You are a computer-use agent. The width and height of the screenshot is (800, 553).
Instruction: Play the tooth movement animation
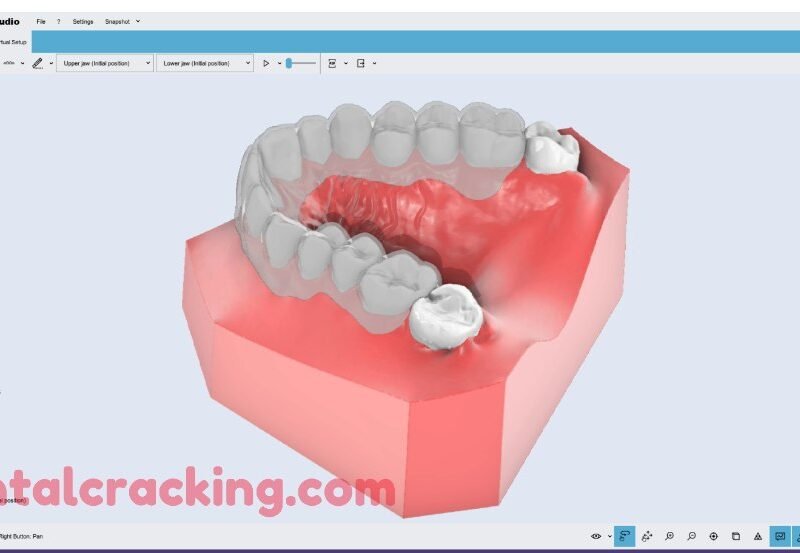point(266,63)
